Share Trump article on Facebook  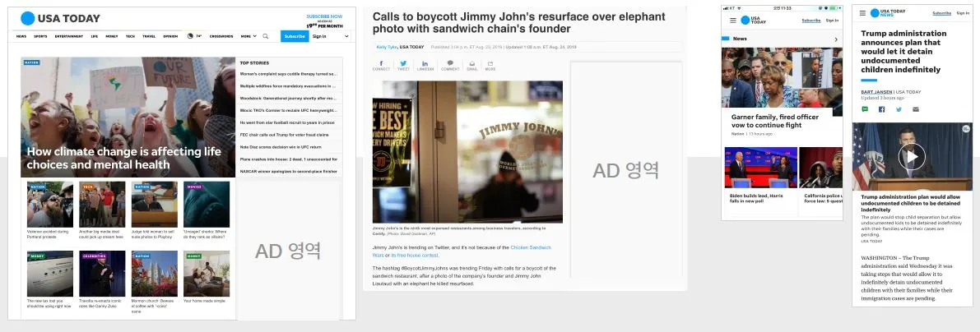(882, 109)
